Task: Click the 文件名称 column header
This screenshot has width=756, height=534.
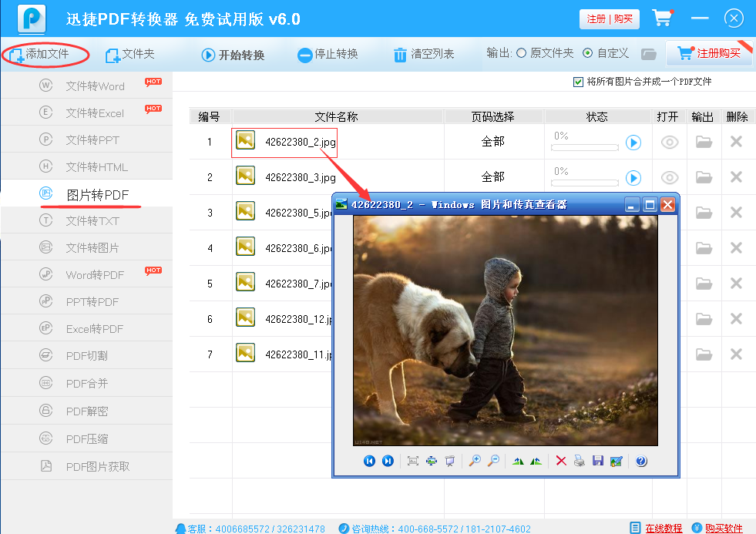Action: pyautogui.click(x=337, y=116)
